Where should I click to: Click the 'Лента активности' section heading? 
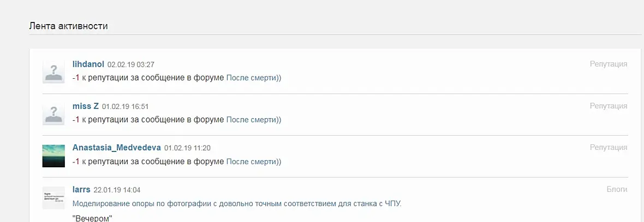[69, 26]
